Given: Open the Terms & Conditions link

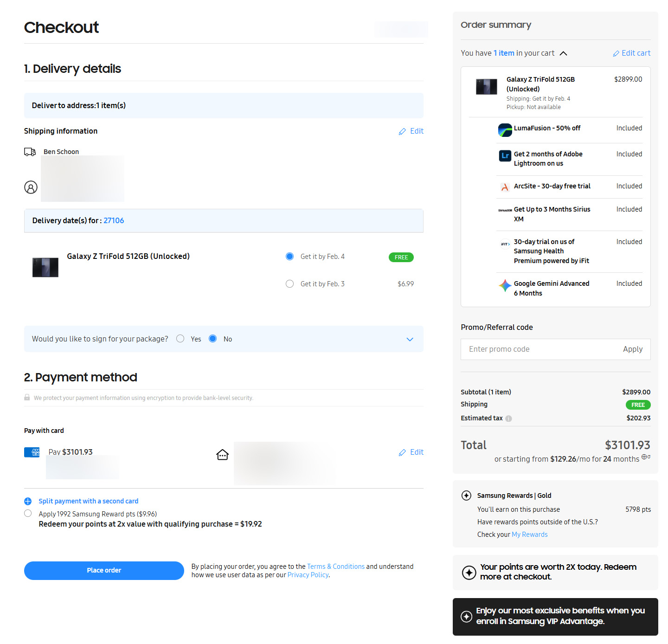Looking at the screenshot, I should [x=336, y=567].
